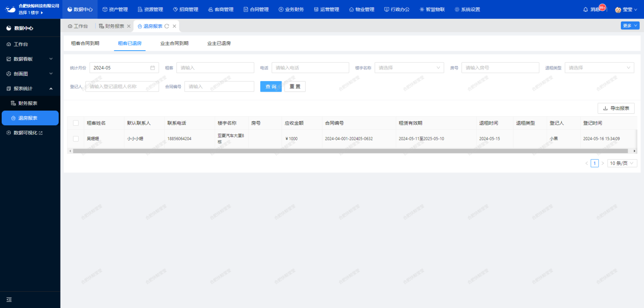Image resolution: width=644 pixels, height=308 pixels.
Task: Focus the 房号 input field
Action: (500, 68)
